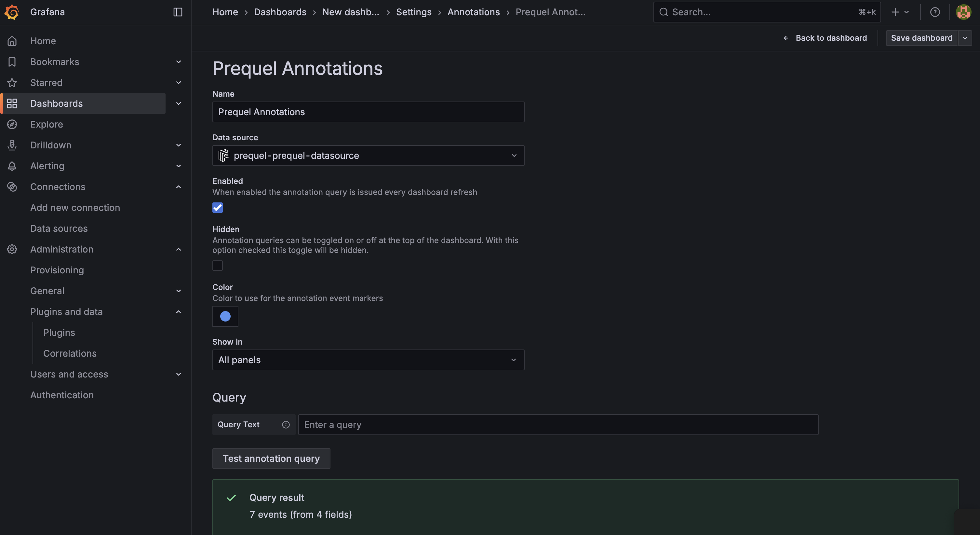Click the Alerting bell icon
The height and width of the screenshot is (535, 980).
12,166
